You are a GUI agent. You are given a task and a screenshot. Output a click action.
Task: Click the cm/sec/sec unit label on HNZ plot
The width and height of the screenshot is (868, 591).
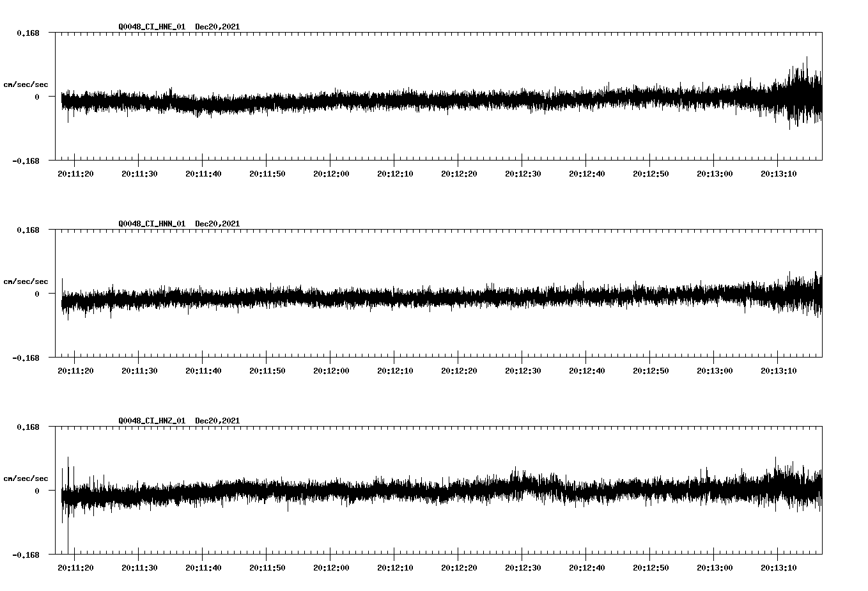tap(26, 478)
